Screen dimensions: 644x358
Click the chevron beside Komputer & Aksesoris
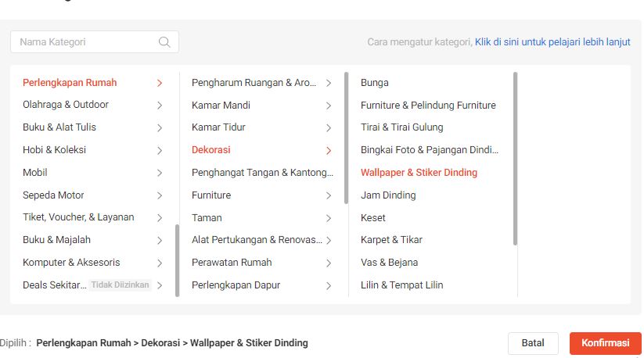(160, 263)
